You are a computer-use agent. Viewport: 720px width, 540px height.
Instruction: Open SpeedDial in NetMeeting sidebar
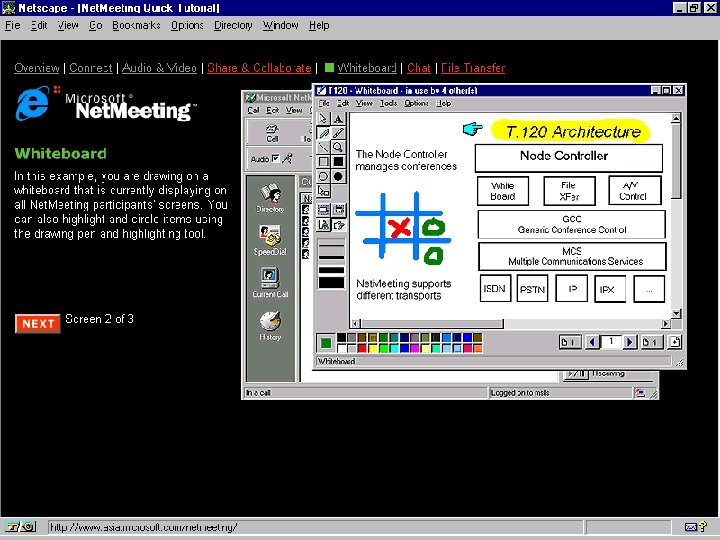(x=270, y=240)
